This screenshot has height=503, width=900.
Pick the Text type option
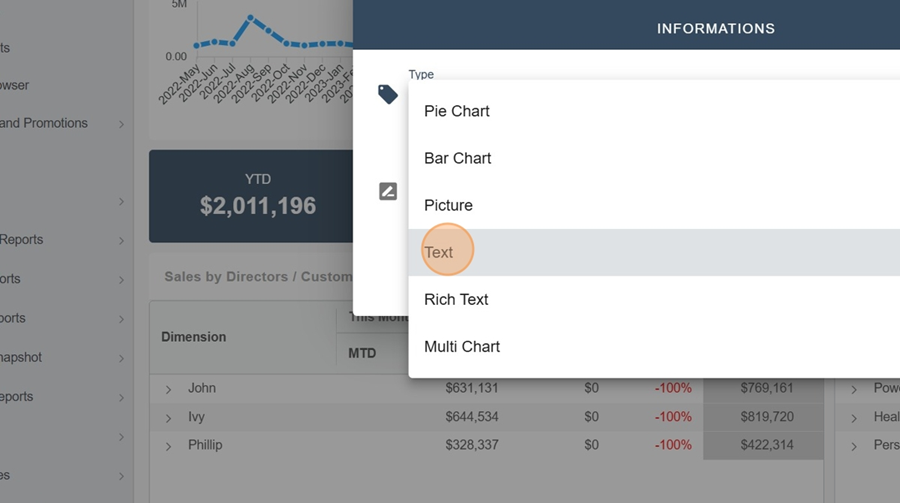click(x=439, y=252)
